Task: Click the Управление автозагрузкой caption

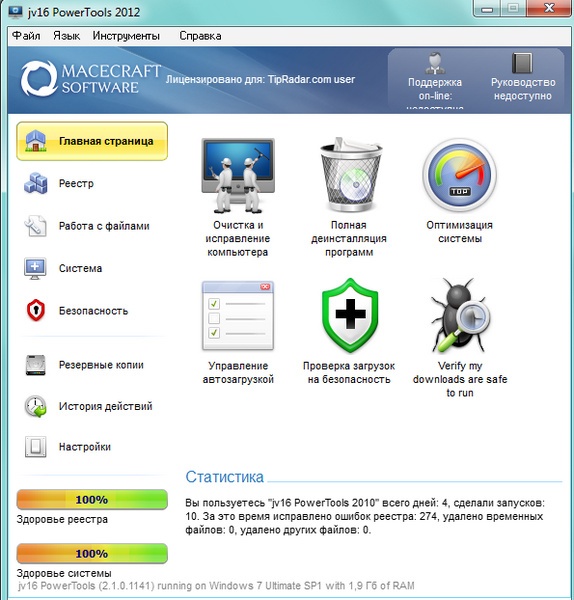Action: click(238, 372)
